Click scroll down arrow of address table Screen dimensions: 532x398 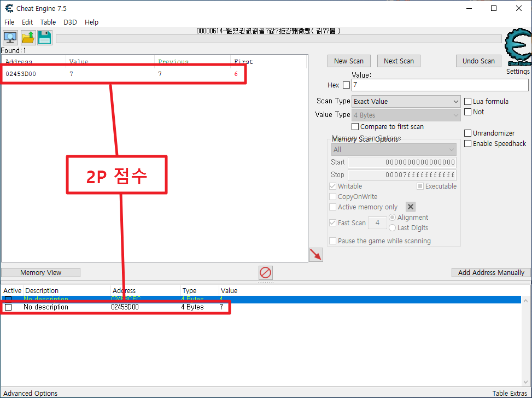pyautogui.click(x=525, y=382)
